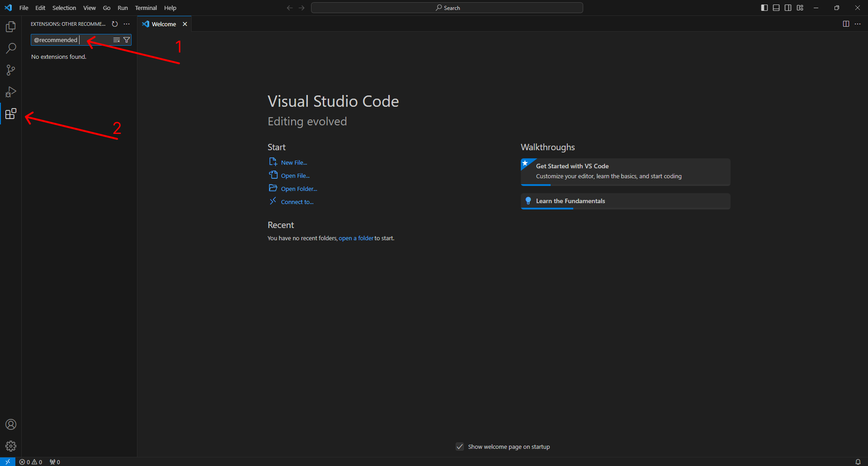Image resolution: width=868 pixels, height=466 pixels.
Task: Open the extensions filter menu
Action: tap(127, 40)
